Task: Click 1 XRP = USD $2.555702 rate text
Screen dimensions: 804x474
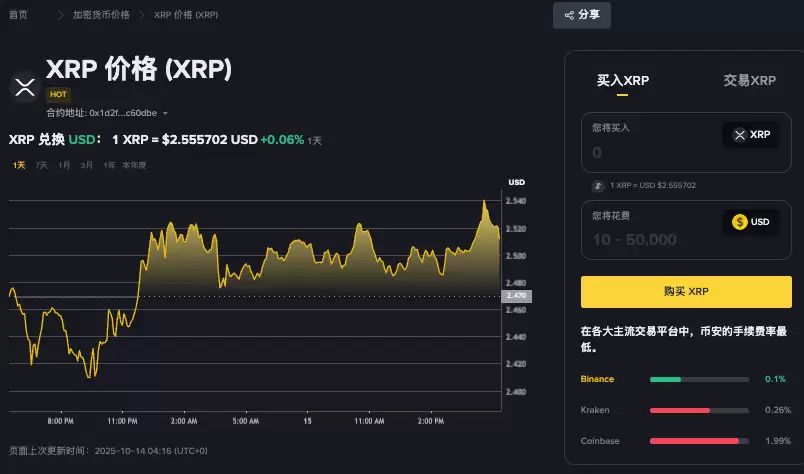Action: pyautogui.click(x=653, y=185)
